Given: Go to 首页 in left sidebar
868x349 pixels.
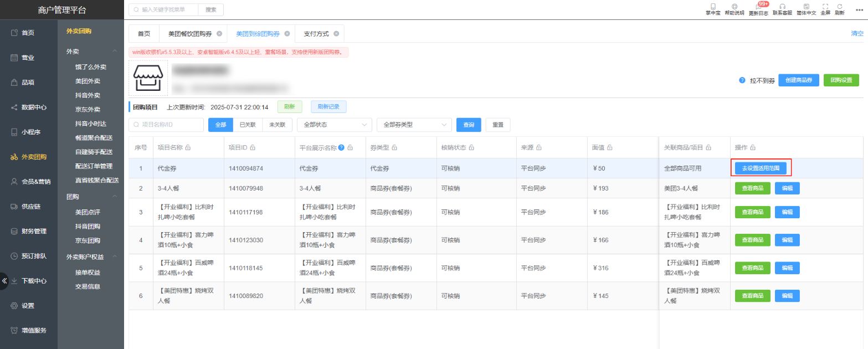Looking at the screenshot, I should click(29, 33).
